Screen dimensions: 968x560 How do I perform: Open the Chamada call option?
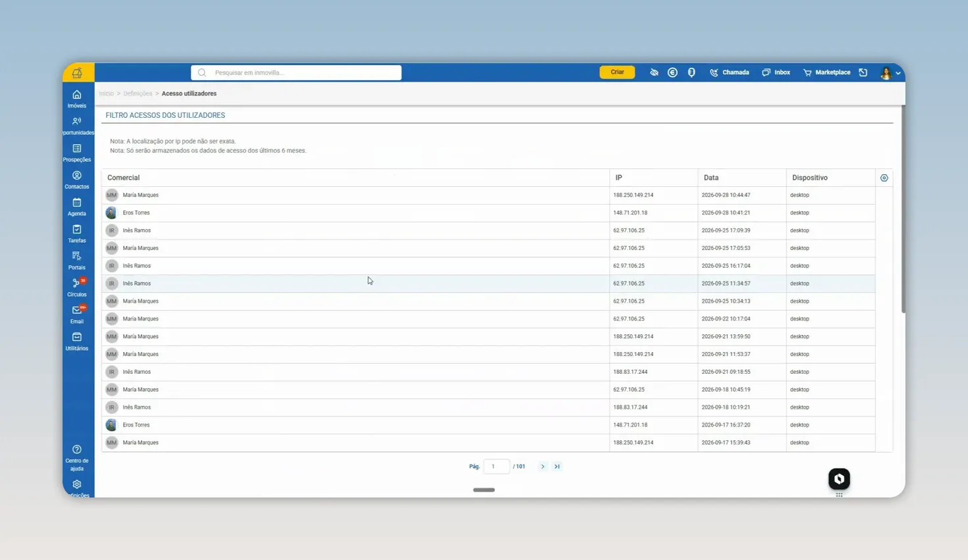point(730,72)
